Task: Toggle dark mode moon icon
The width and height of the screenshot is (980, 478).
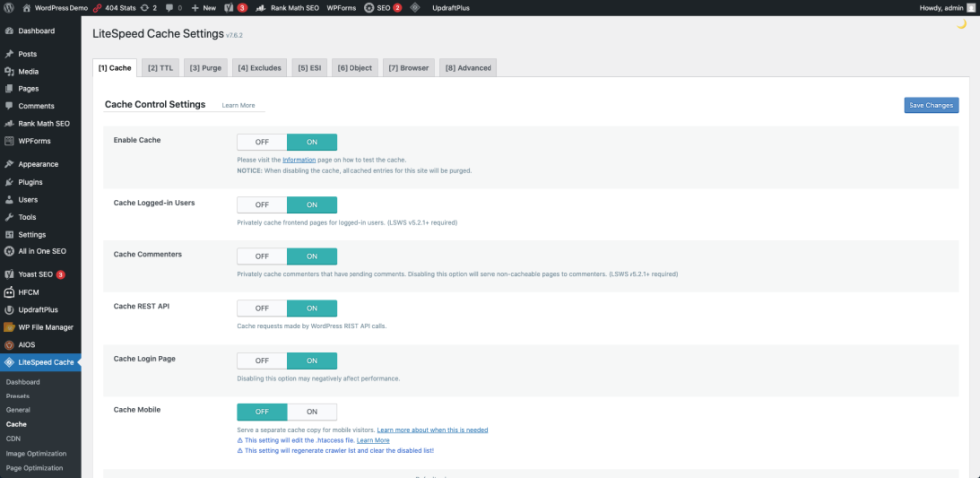Action: [x=962, y=24]
